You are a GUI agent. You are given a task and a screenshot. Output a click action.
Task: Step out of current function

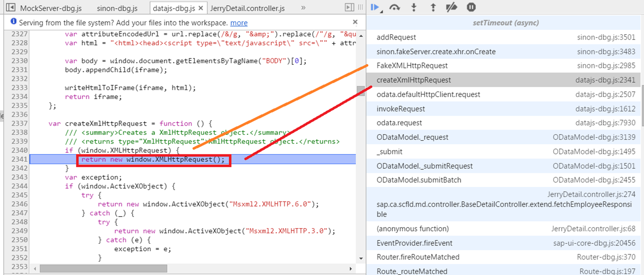(x=433, y=7)
